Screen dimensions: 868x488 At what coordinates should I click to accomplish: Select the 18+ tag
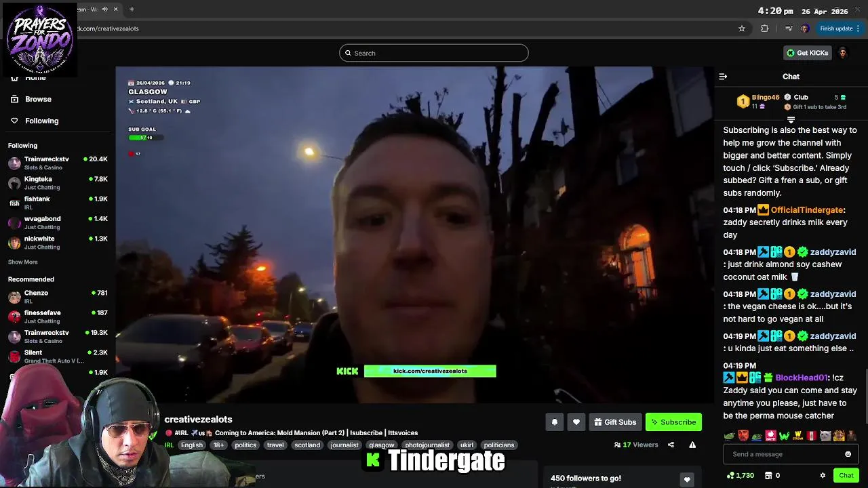[x=218, y=445]
